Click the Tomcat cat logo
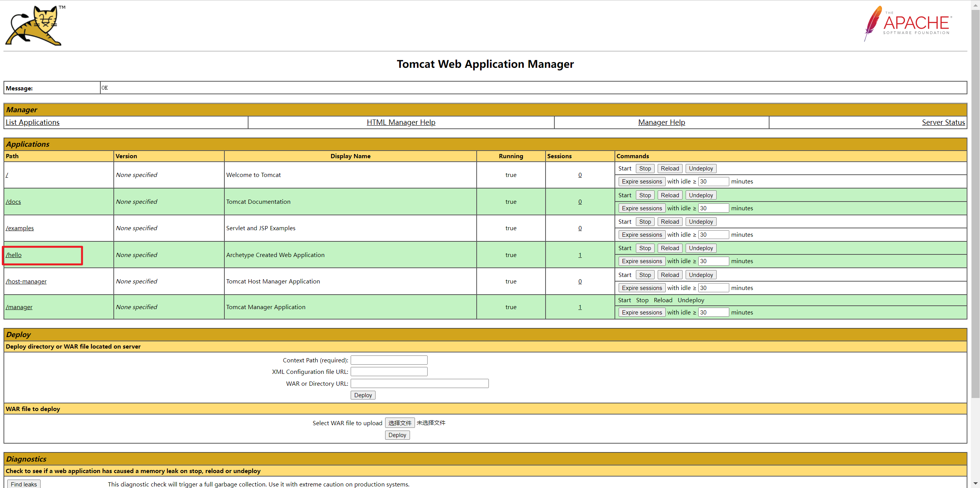 click(34, 26)
